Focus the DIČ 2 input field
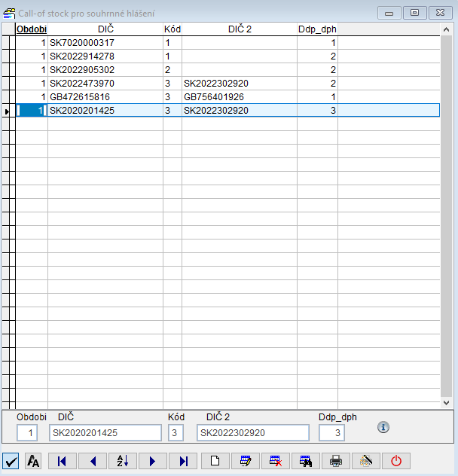This screenshot has width=458, height=476. pos(253,433)
